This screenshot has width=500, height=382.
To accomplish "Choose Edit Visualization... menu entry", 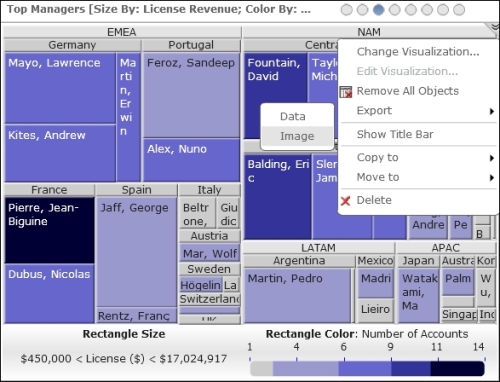I will [407, 71].
